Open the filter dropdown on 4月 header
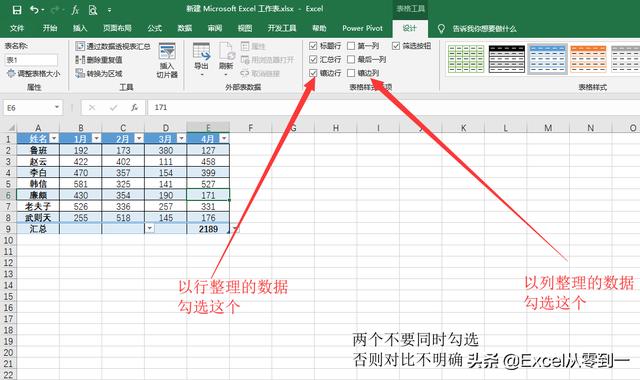This screenshot has height=380, width=640. (x=224, y=138)
